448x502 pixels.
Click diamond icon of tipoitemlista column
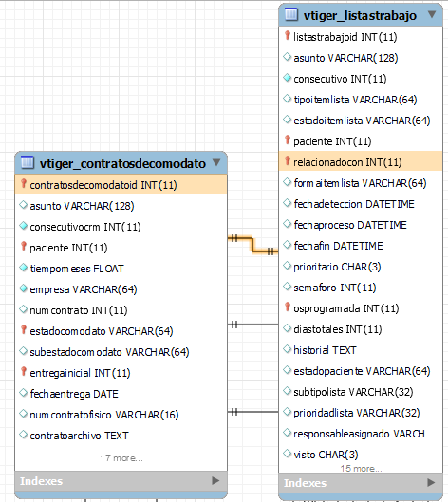click(x=288, y=99)
